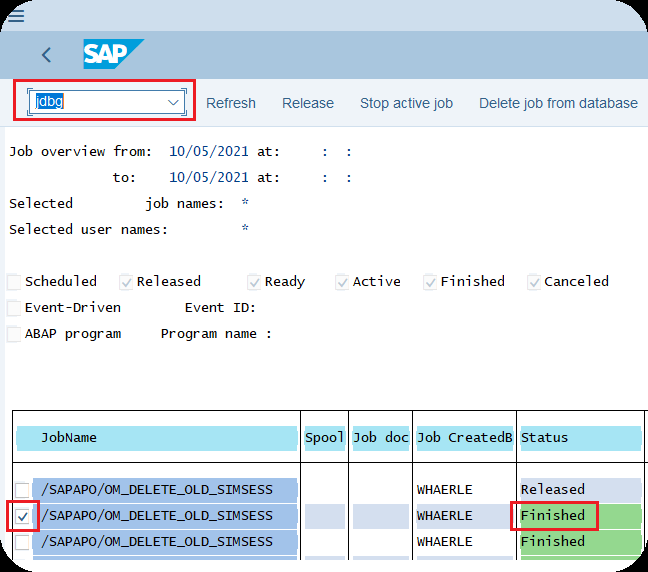Image resolution: width=648 pixels, height=572 pixels.
Task: Click the back arrow icon
Action: (x=46, y=55)
